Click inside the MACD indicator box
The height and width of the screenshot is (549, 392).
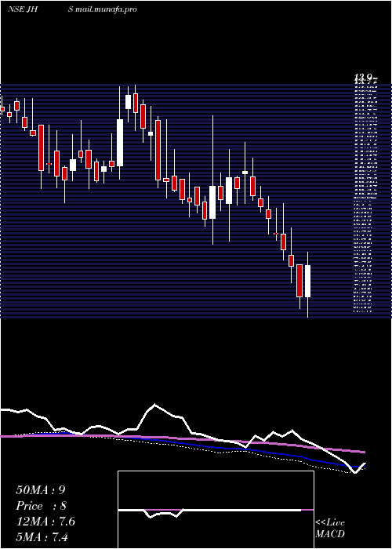pyautogui.click(x=216, y=510)
